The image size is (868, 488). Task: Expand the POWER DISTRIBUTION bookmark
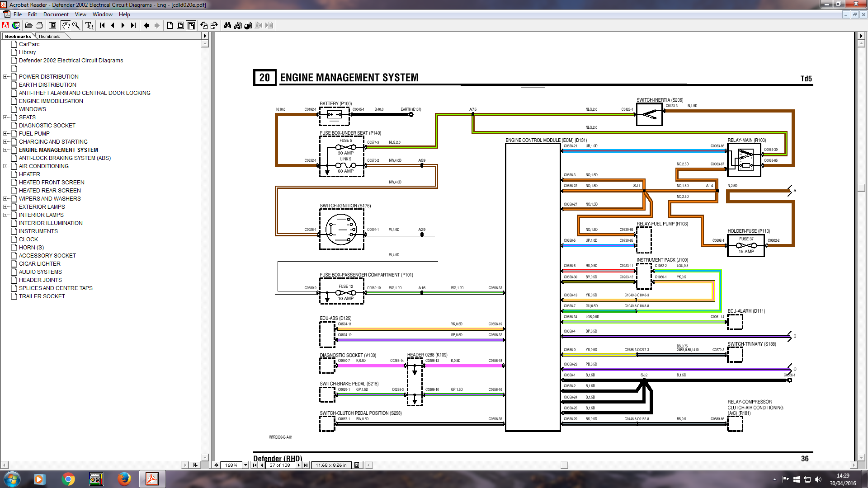[5, 77]
